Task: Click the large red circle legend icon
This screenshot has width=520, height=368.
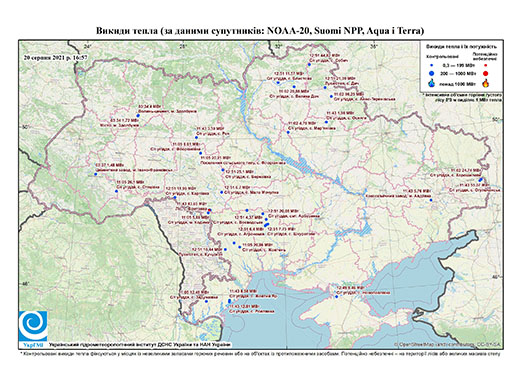Action: click(x=486, y=73)
